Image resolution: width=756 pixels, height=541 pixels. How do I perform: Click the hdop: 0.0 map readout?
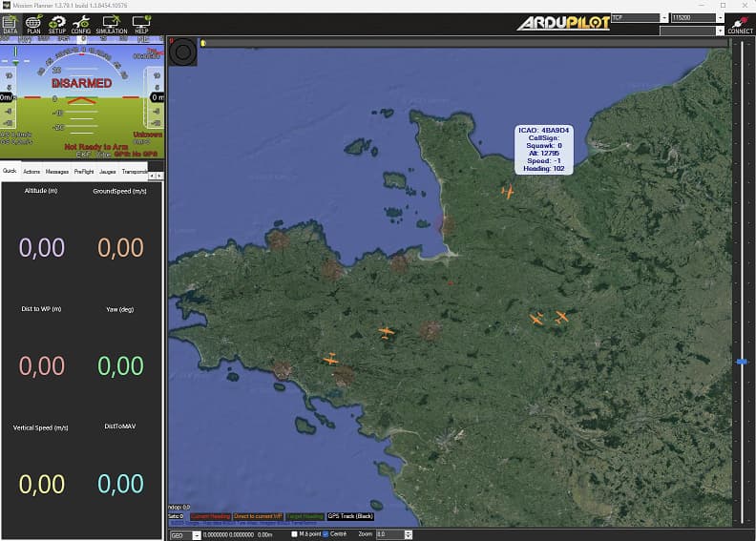click(179, 508)
